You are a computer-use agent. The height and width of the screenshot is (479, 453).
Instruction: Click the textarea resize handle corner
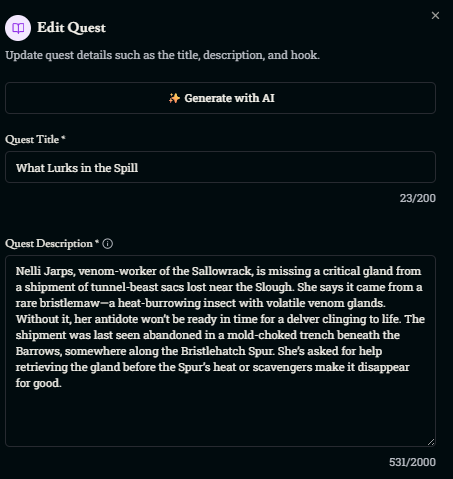(431, 442)
